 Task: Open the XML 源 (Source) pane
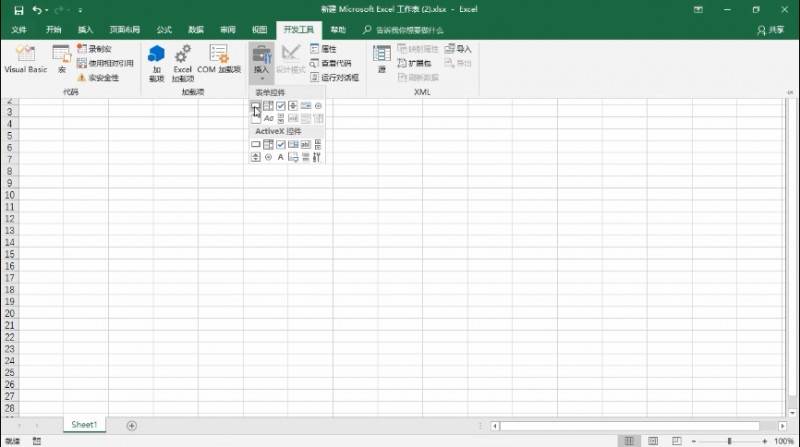coord(382,59)
